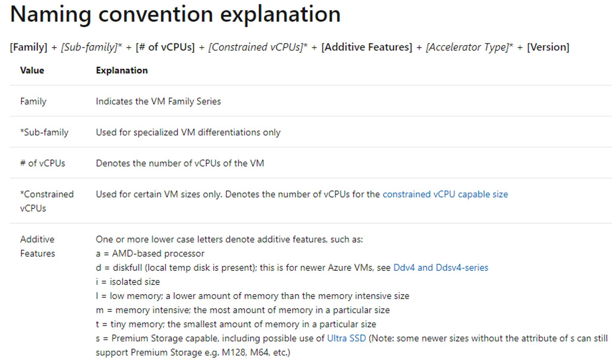Screen dimensions: 612x364
Task: Open the constrained vCPU capable size link
Action: pos(445,194)
